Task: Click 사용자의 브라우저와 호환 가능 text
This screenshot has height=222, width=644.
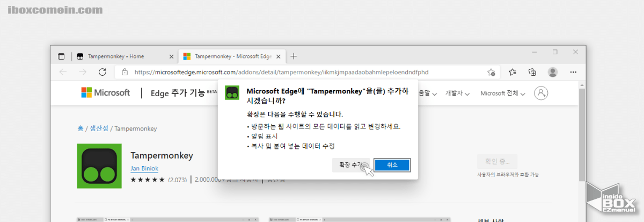Action: pos(508,175)
